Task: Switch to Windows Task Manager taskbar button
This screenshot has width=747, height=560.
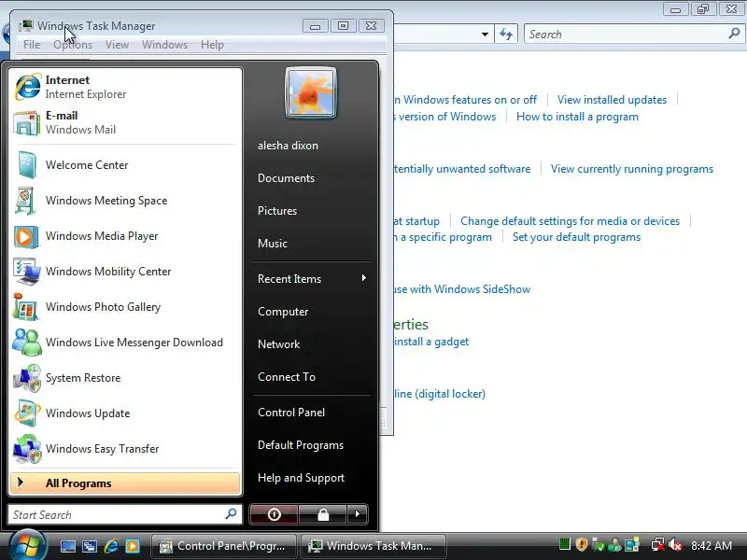Action: coord(373,546)
